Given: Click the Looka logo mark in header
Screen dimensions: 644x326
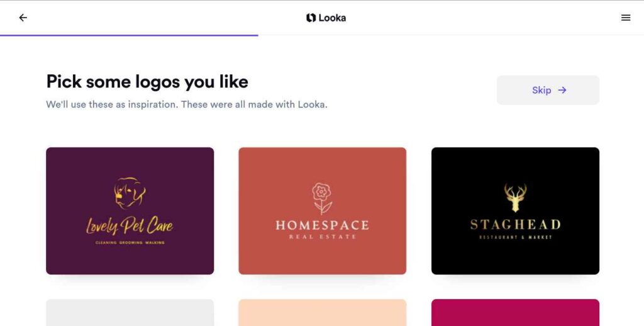Looking at the screenshot, I should click(311, 18).
